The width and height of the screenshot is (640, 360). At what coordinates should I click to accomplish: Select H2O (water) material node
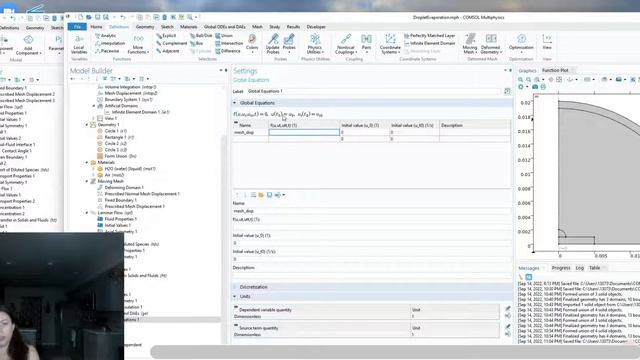point(126,169)
